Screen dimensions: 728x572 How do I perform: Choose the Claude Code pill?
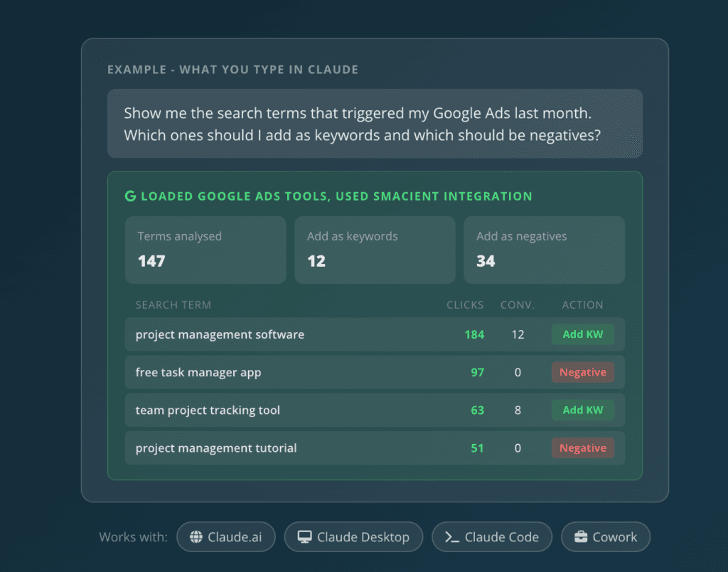[x=492, y=537]
